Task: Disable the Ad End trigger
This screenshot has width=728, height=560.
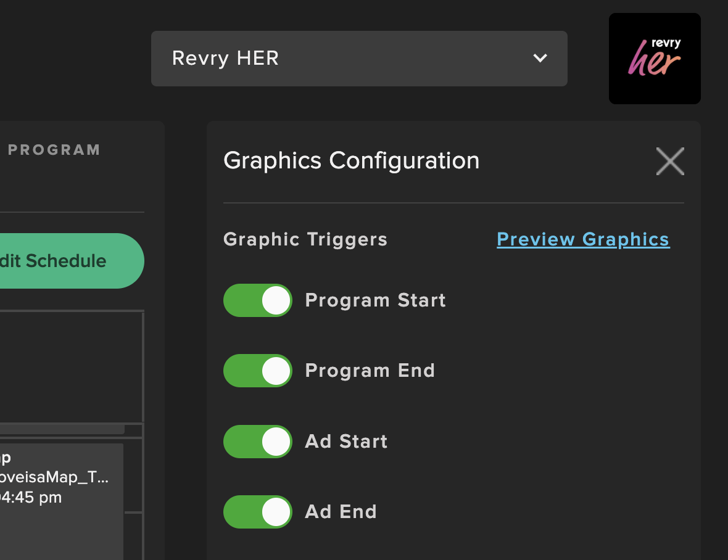Action: [258, 512]
